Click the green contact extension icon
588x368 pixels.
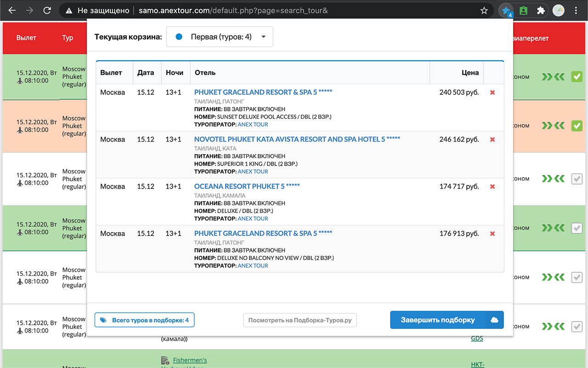(523, 10)
